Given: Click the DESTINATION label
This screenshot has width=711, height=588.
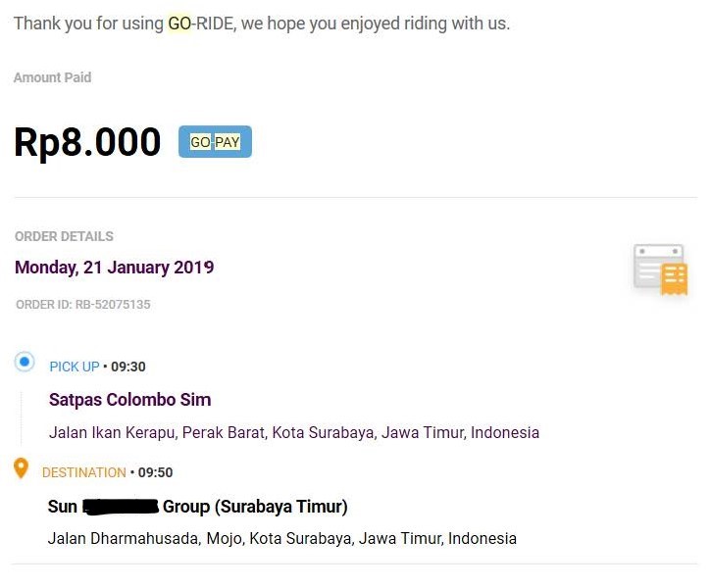Looking at the screenshot, I should (84, 472).
